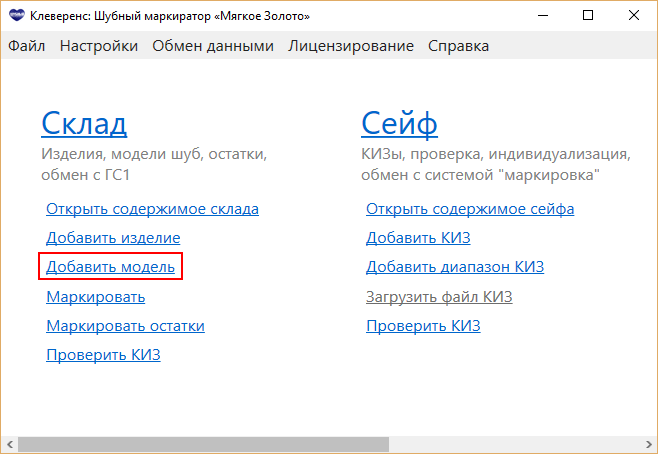Click Проверить КИЗ under Сейф

[423, 326]
